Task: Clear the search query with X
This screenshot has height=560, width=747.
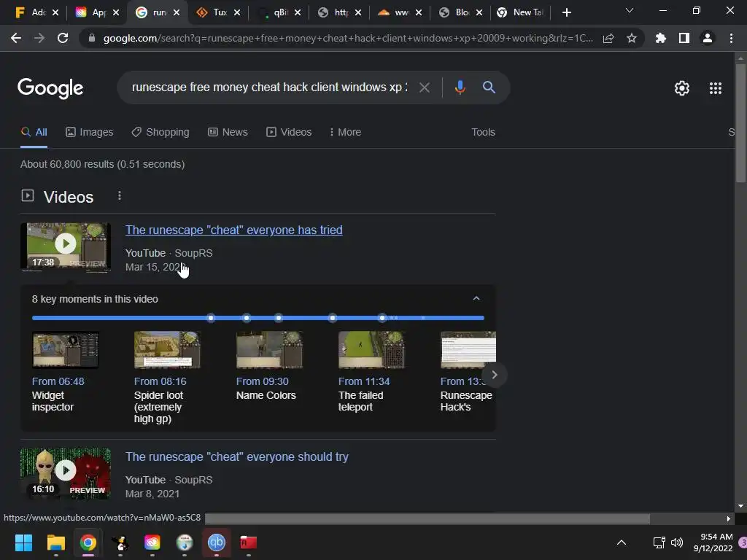Action: point(424,87)
